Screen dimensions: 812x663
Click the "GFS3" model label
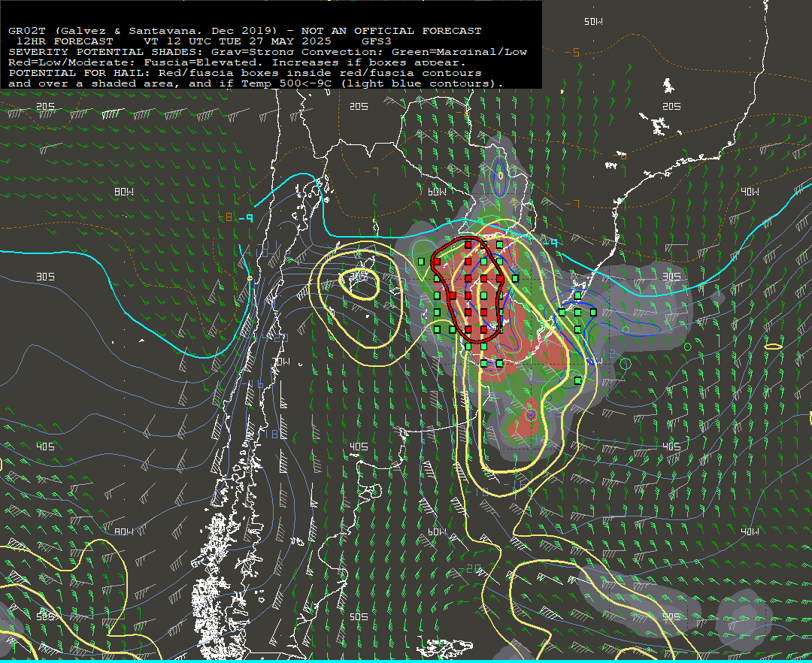tap(377, 41)
